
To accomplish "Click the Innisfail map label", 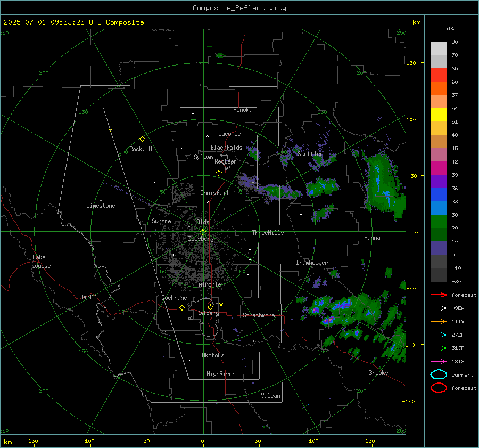I will tap(214, 193).
